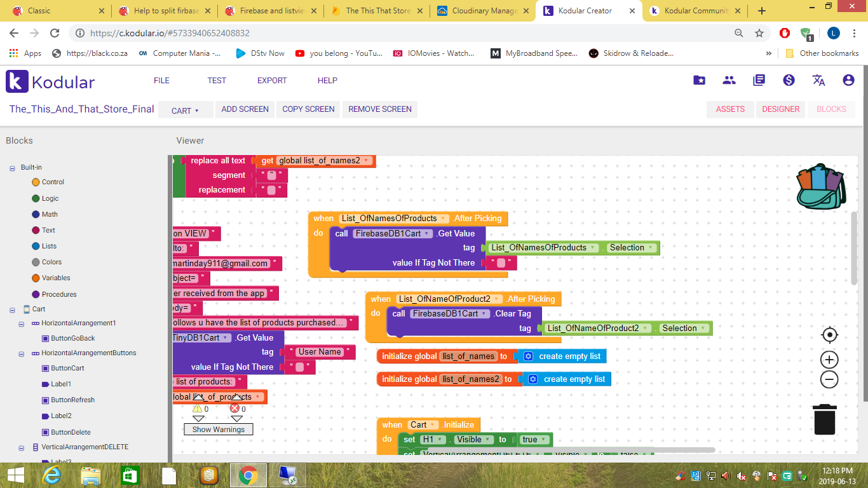
Task: Open the backpack icon in the Viewer
Action: tap(820, 187)
